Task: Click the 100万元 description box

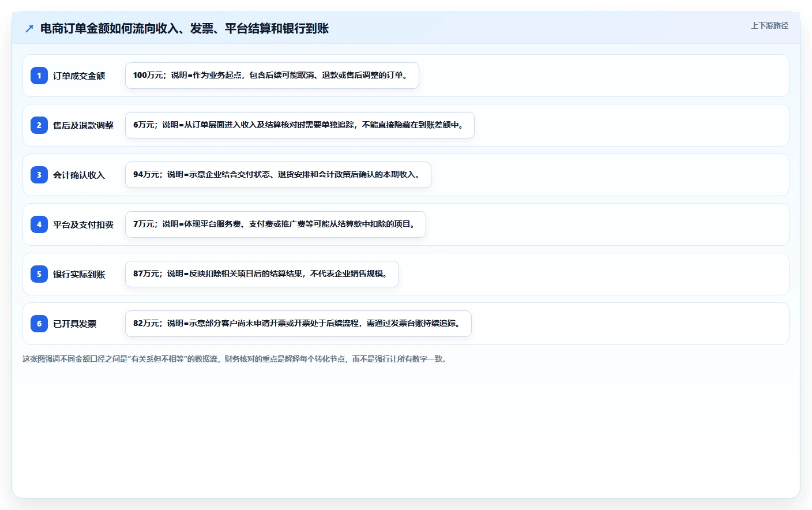Action: [272, 76]
